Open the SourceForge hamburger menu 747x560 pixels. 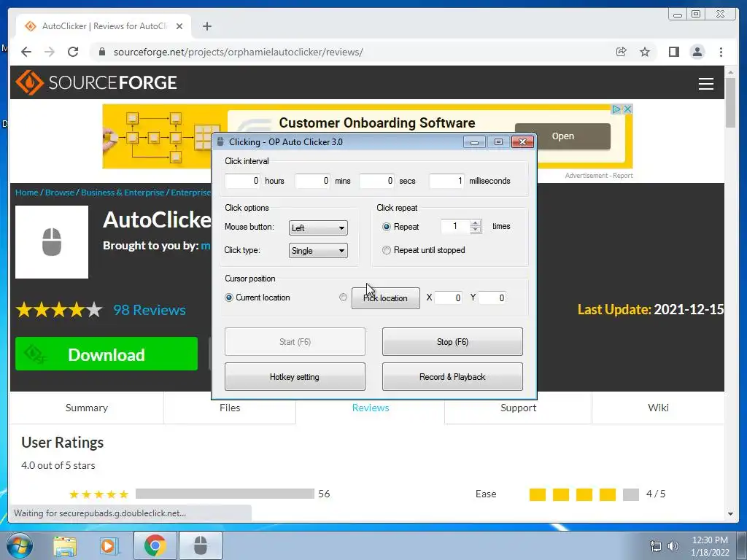[705, 84]
